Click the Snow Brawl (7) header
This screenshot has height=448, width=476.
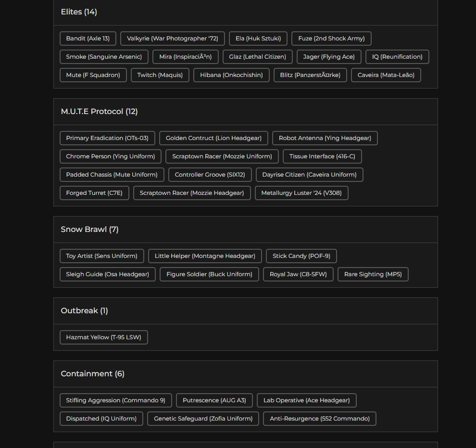point(89,230)
